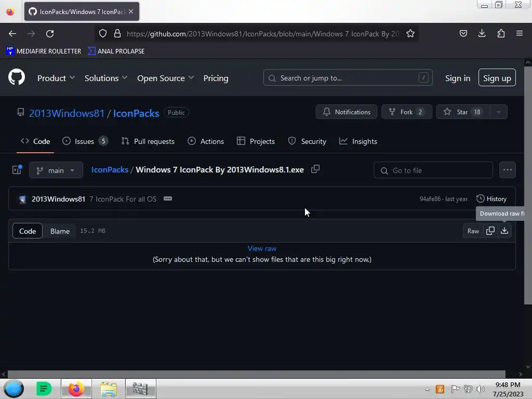Click the horizontal page scrollbar
The width and height of the screenshot is (532, 399).
pyautogui.click(x=257, y=374)
